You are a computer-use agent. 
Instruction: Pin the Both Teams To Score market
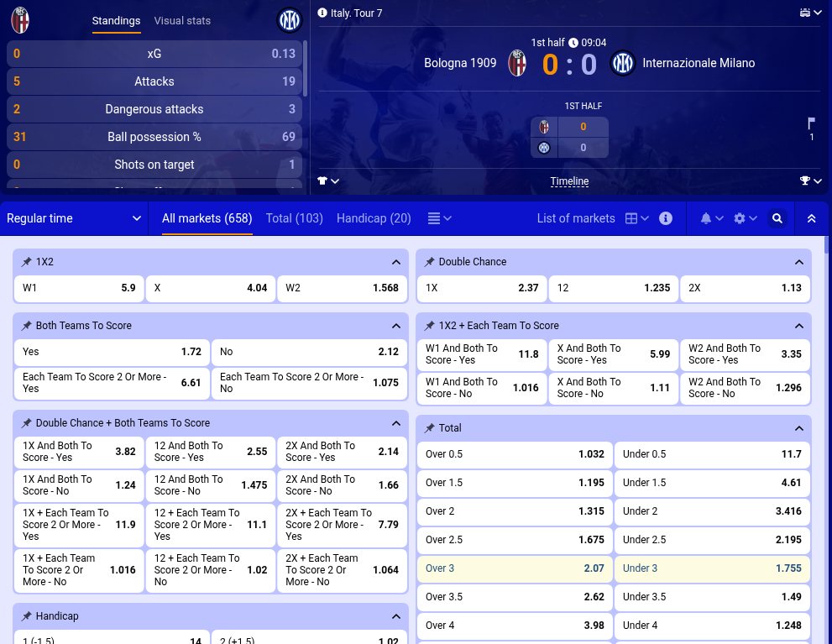[26, 326]
